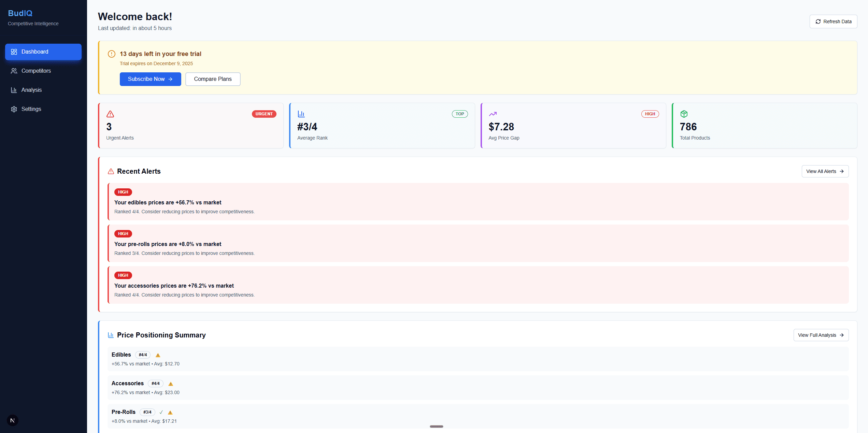Click the alert triangle beside Recent Alerts heading
The image size is (868, 433).
click(x=111, y=171)
